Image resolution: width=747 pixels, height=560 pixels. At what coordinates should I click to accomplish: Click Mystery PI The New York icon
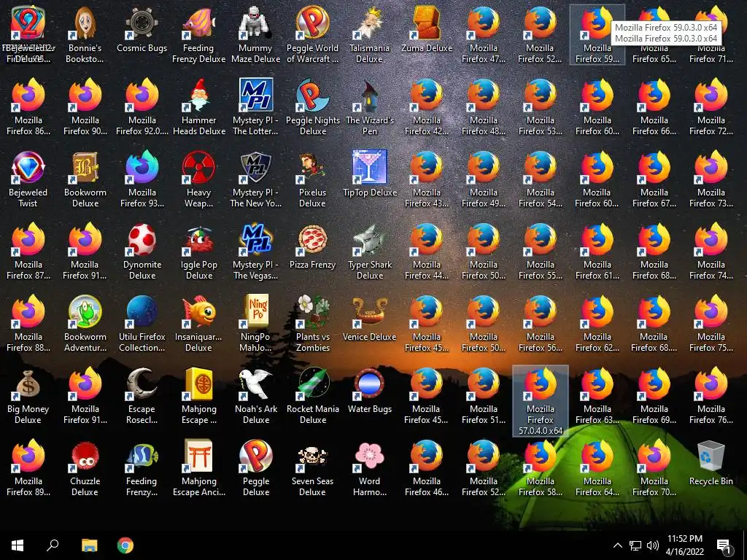[x=256, y=179]
